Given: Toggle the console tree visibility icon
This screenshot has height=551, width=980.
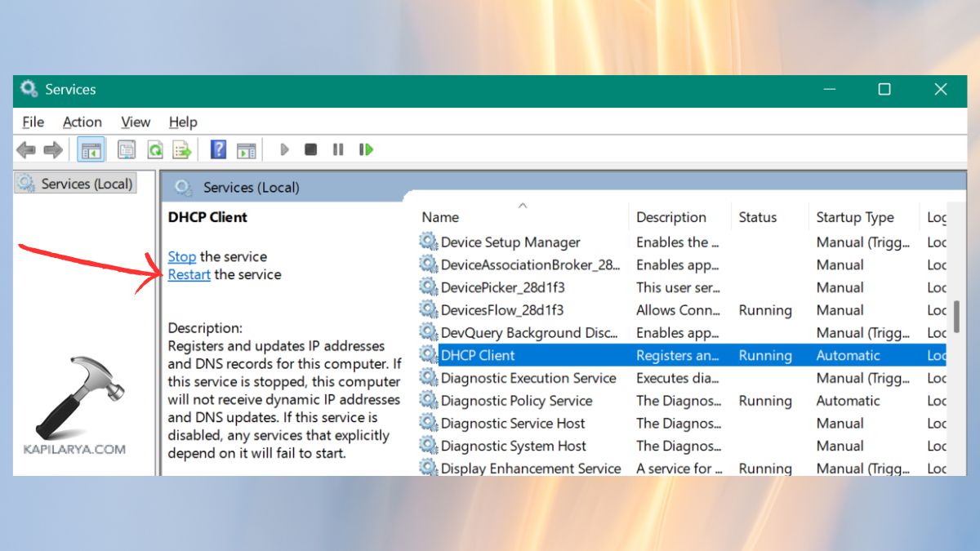Looking at the screenshot, I should pos(91,149).
